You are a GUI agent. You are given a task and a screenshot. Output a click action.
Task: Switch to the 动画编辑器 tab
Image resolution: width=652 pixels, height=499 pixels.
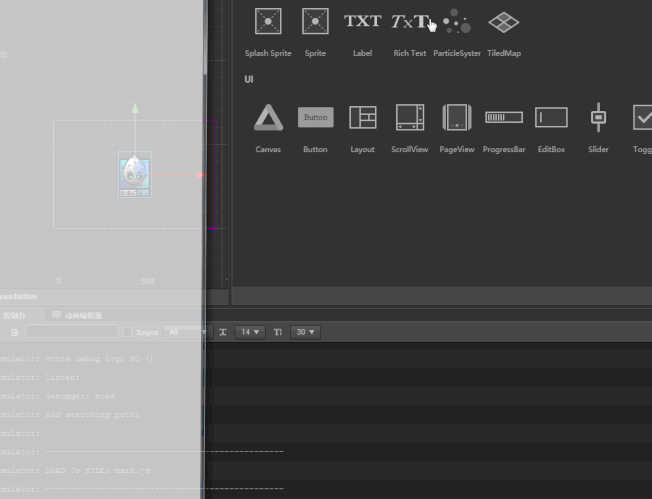point(77,316)
